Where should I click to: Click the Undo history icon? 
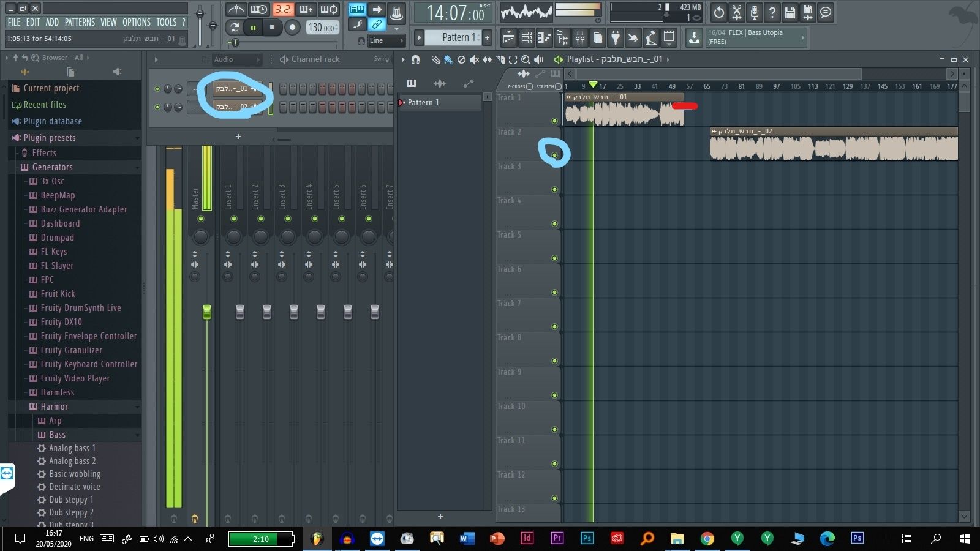tap(719, 12)
